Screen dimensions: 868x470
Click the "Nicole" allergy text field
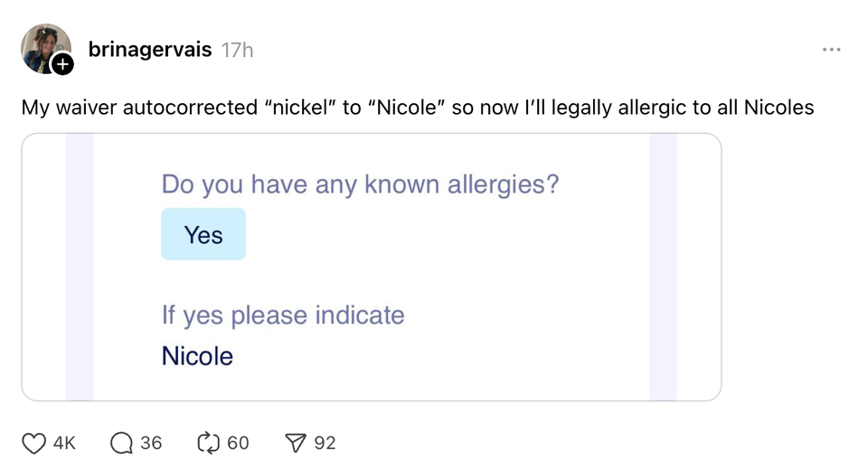coord(197,356)
